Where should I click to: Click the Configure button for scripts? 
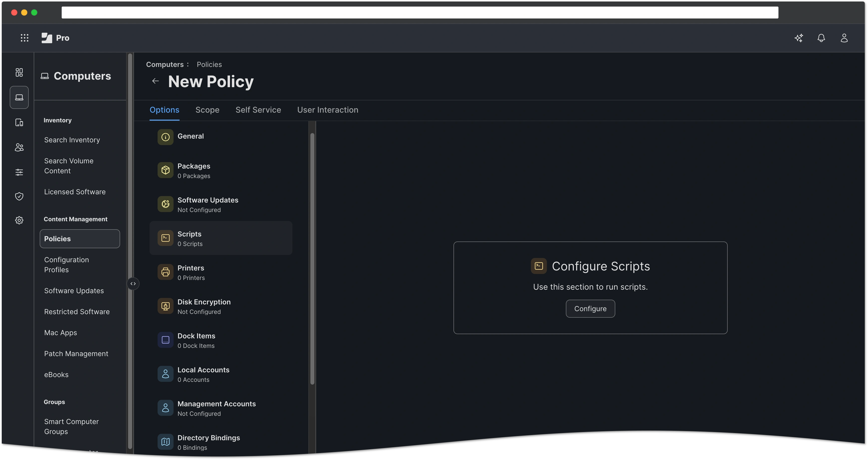click(x=590, y=309)
